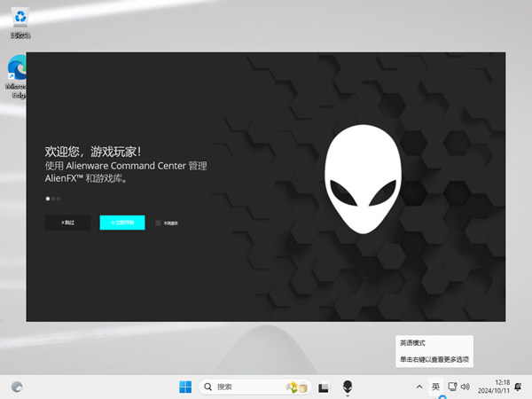Open Task View in the taskbar
The width and height of the screenshot is (532, 399).
(x=325, y=387)
